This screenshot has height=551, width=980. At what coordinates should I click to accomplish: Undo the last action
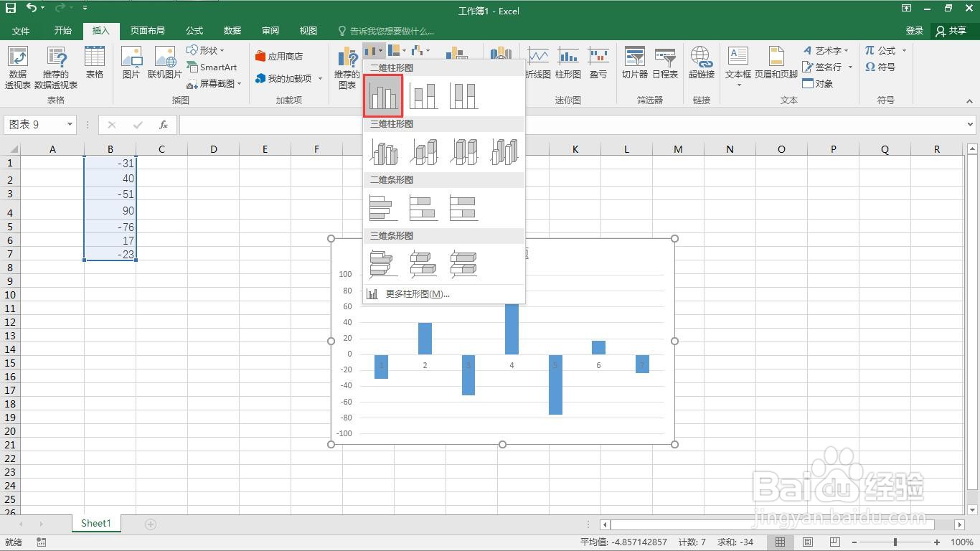tap(31, 9)
